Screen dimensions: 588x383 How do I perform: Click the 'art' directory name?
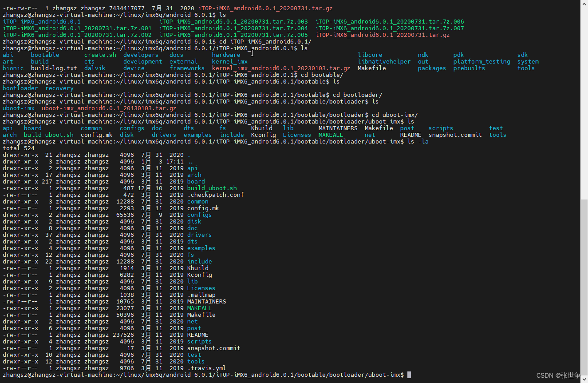coord(8,62)
